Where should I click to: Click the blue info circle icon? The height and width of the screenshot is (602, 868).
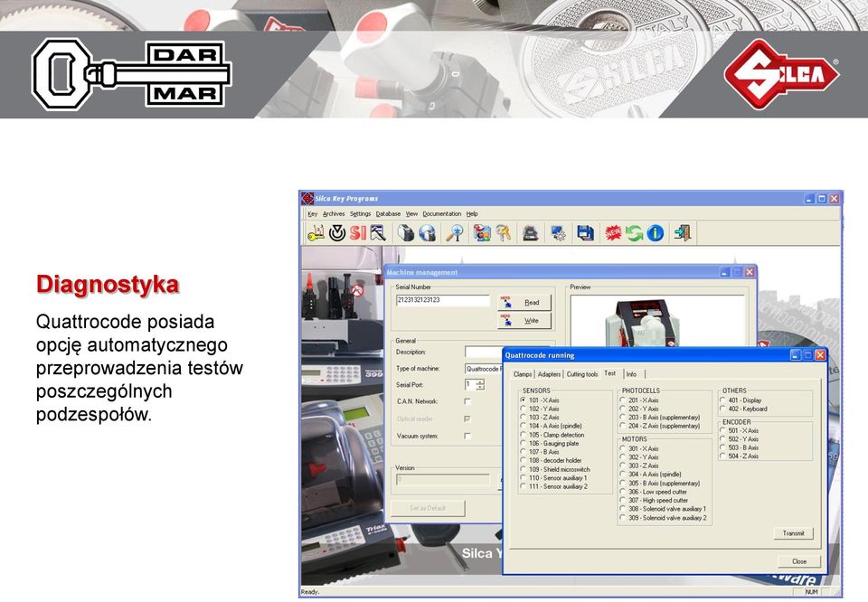pyautogui.click(x=655, y=233)
